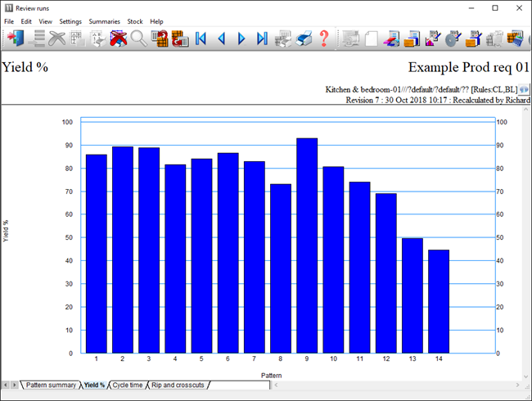Click the bar for pattern 9

[x=307, y=246]
